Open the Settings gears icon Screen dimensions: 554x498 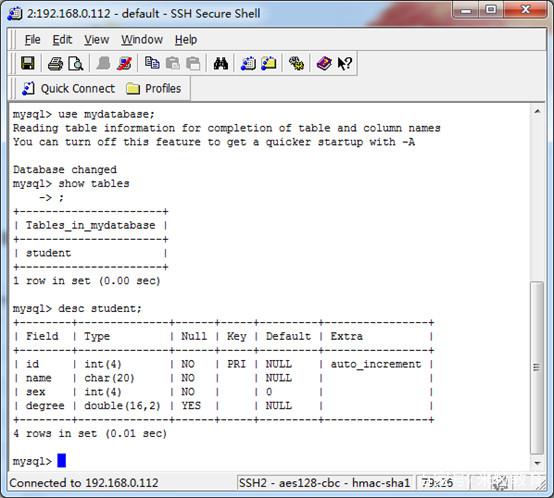coord(296,64)
